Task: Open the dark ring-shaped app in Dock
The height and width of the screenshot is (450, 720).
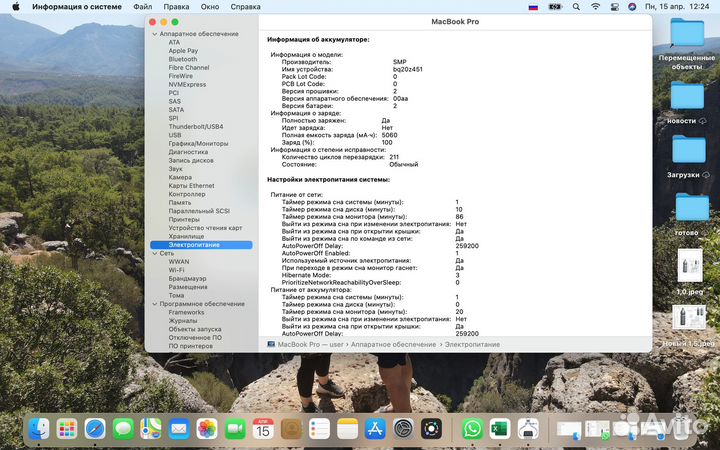Action: [x=431, y=429]
